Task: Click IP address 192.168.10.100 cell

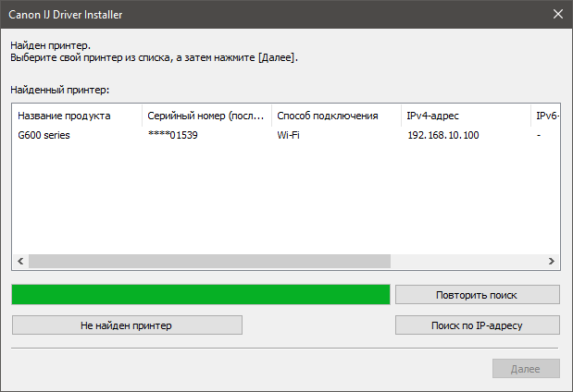Action: point(443,135)
